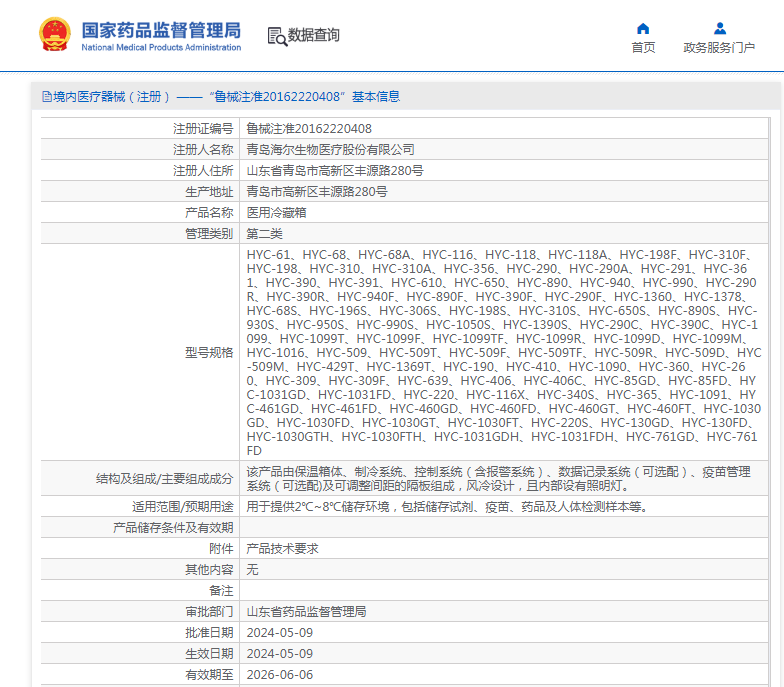The height and width of the screenshot is (687, 784).
Task: Go to 首页 via its text label
Action: [x=643, y=48]
